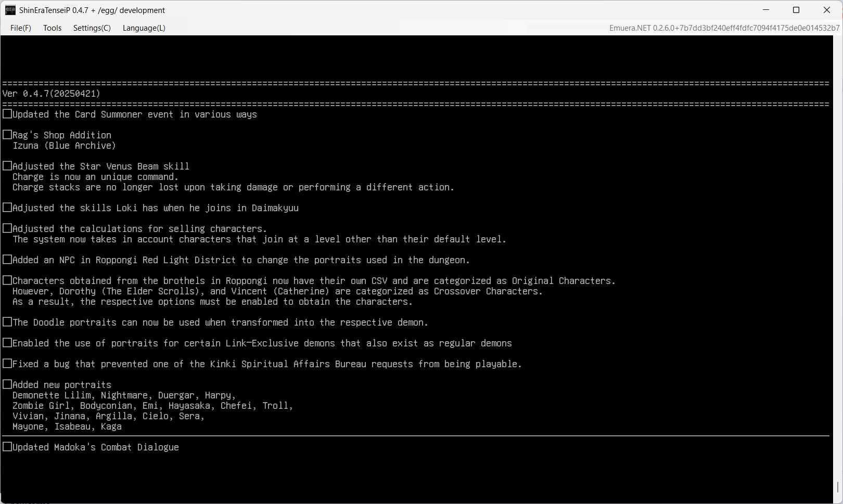The image size is (843, 504).
Task: Click the Emuera.NET version text
Action: point(724,28)
